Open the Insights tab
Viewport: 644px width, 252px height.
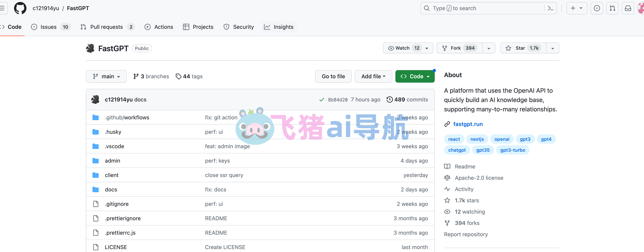[x=279, y=27]
